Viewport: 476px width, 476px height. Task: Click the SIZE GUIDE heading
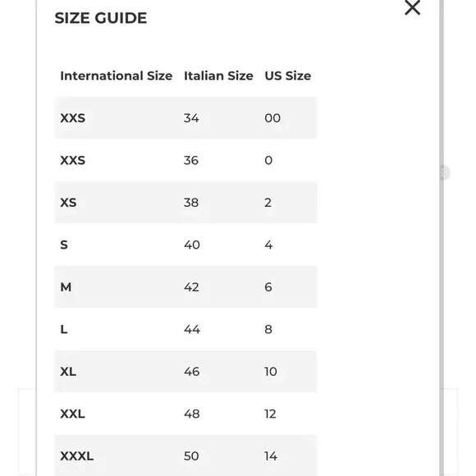101,18
